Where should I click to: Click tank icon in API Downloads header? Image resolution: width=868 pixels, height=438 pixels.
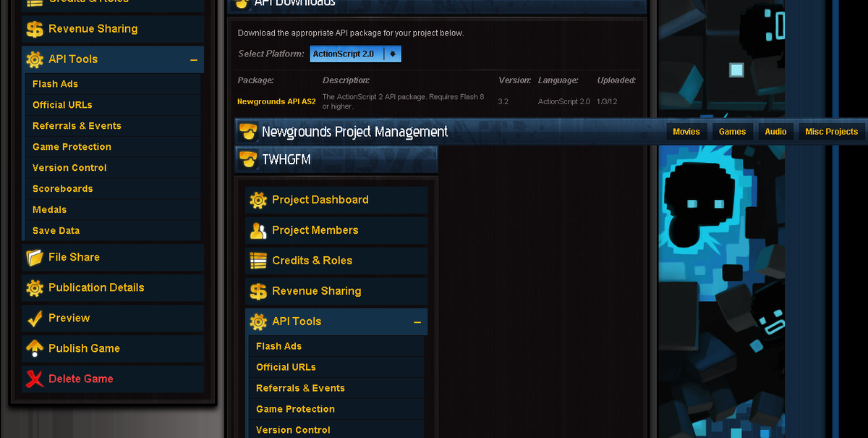[x=242, y=4]
